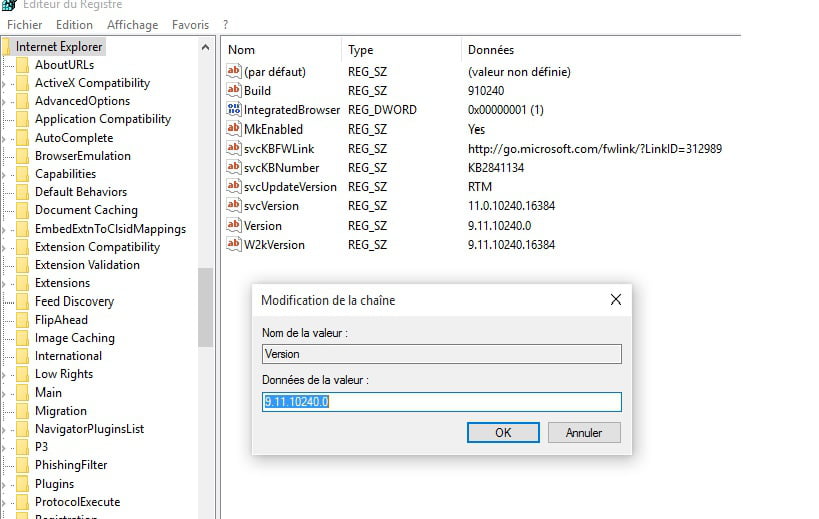This screenshot has width=819, height=519.
Task: Click the go.microsoft.com fwlink data value
Action: pyautogui.click(x=595, y=149)
